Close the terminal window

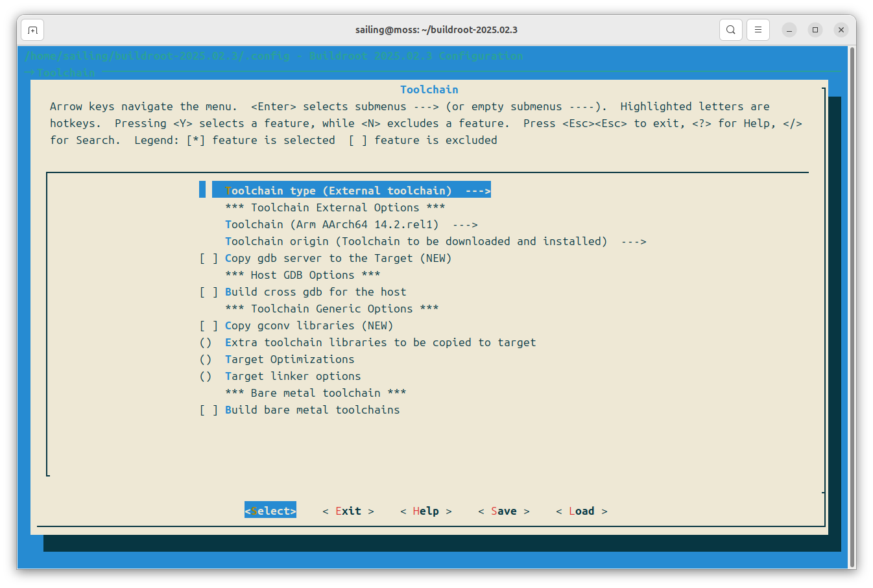tap(841, 30)
